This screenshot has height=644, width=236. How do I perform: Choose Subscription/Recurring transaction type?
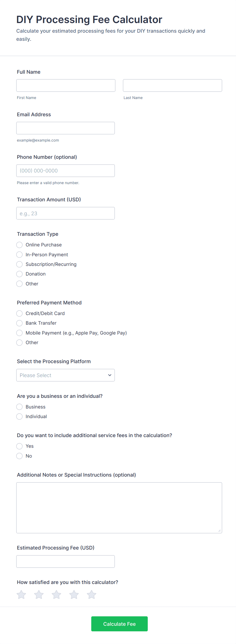click(x=20, y=264)
